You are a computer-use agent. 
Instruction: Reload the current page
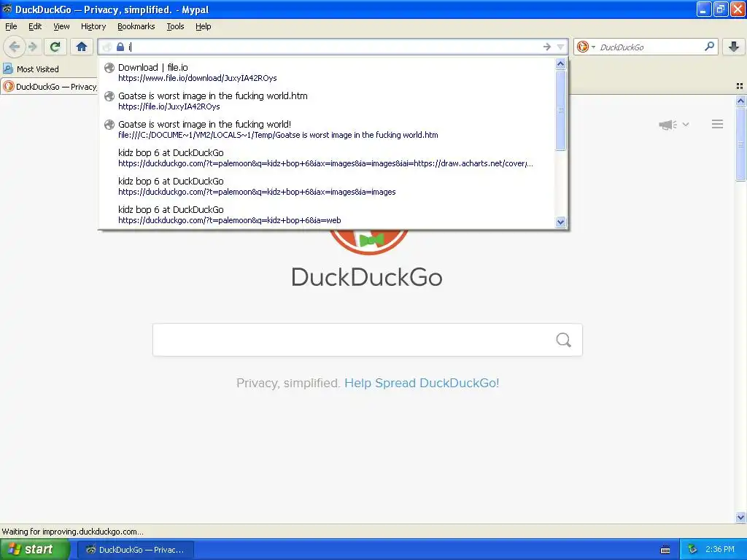pos(55,47)
